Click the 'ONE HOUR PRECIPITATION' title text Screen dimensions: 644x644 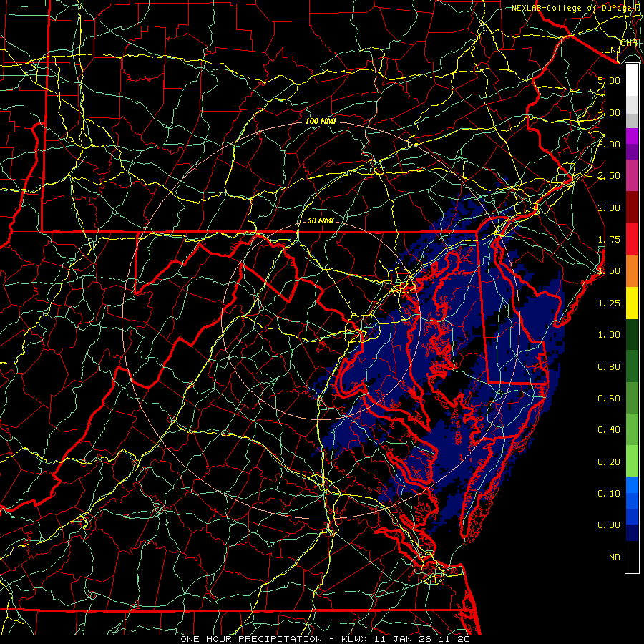[251, 639]
